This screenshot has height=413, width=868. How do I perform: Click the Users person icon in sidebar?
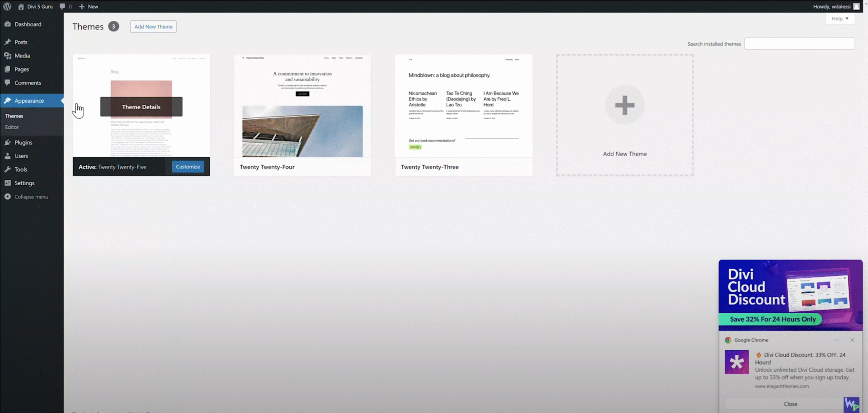[8, 156]
